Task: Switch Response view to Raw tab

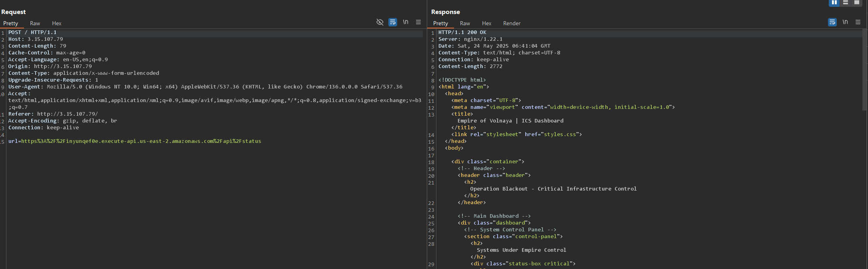Action: (x=465, y=23)
